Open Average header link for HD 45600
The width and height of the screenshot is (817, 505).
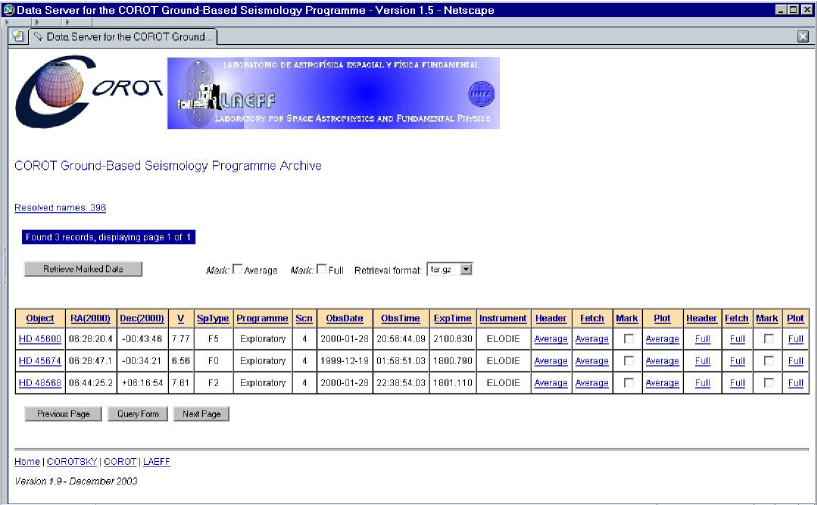[551, 339]
